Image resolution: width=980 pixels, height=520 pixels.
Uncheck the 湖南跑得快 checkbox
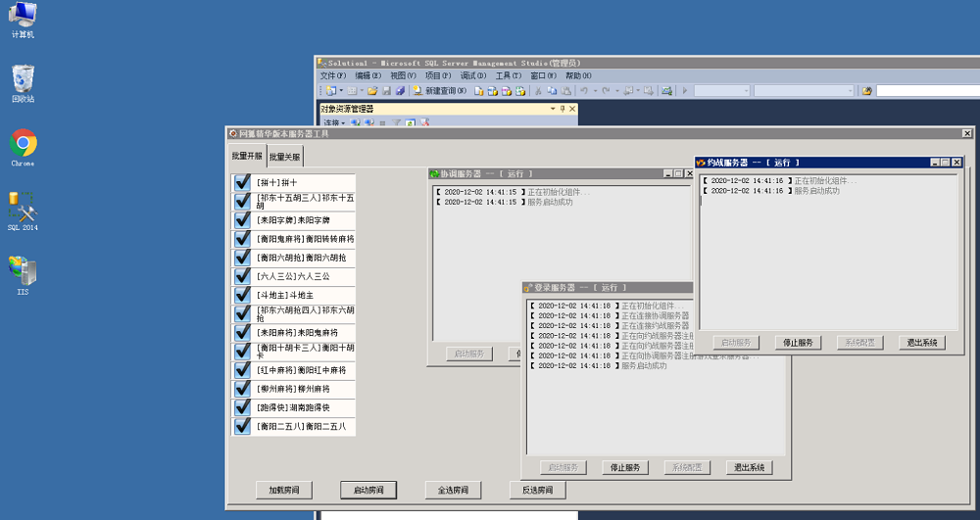pos(242,407)
